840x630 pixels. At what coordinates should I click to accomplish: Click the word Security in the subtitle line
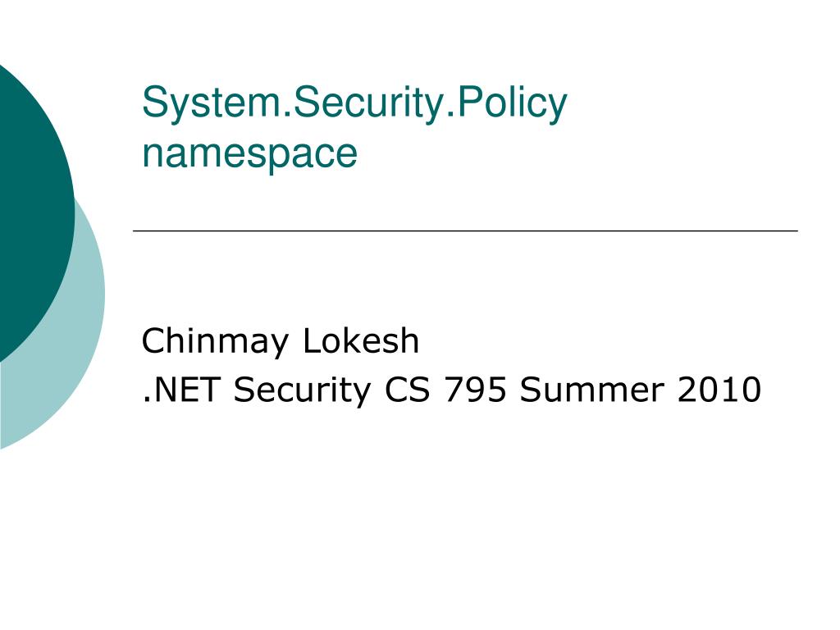[302, 390]
